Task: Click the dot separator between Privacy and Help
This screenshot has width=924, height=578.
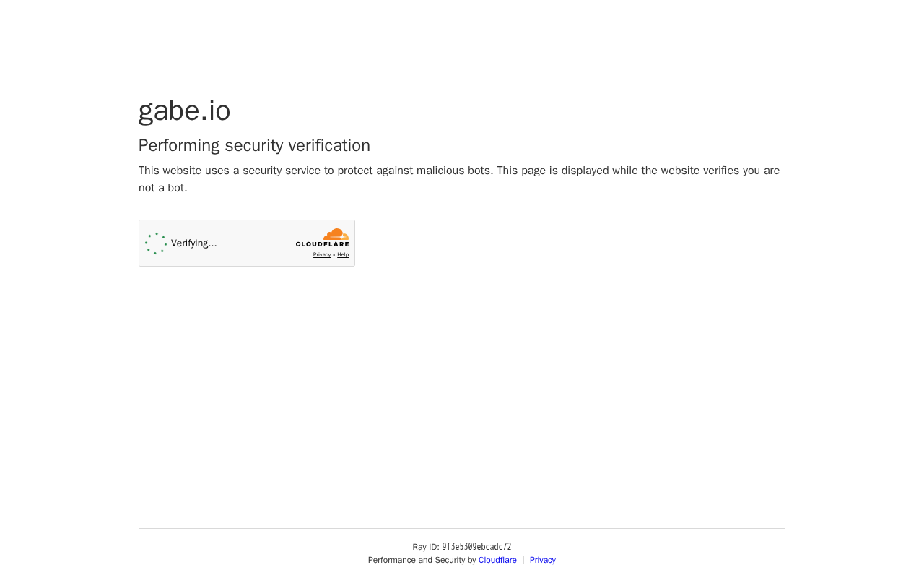Action: click(x=334, y=255)
